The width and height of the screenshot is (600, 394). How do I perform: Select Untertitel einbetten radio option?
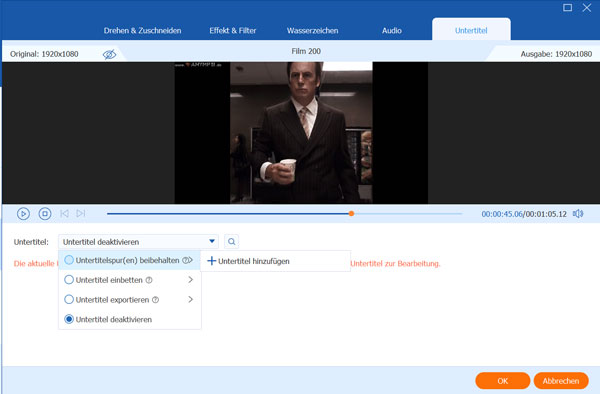69,280
